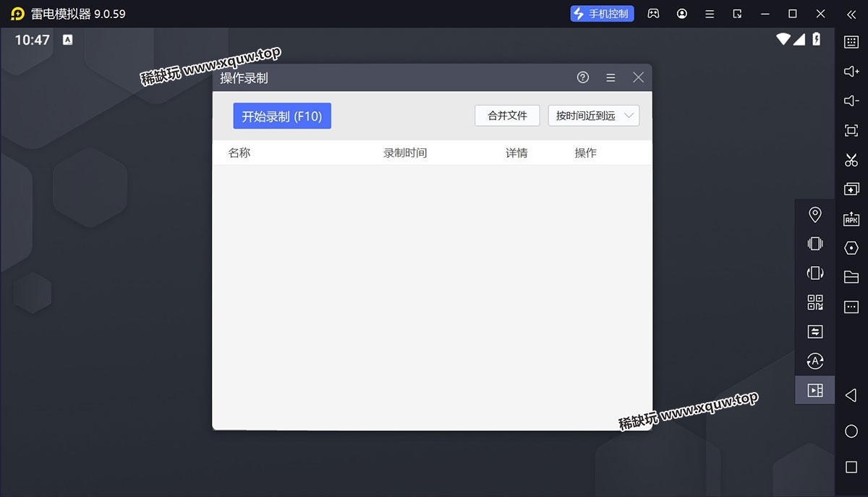Click the 详情 column header
The width and height of the screenshot is (868, 497).
(516, 153)
